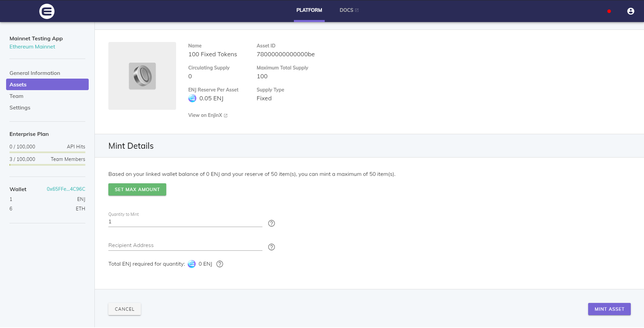This screenshot has width=644, height=328.
Task: Click the Enterprise Plan heading
Action: [x=29, y=134]
